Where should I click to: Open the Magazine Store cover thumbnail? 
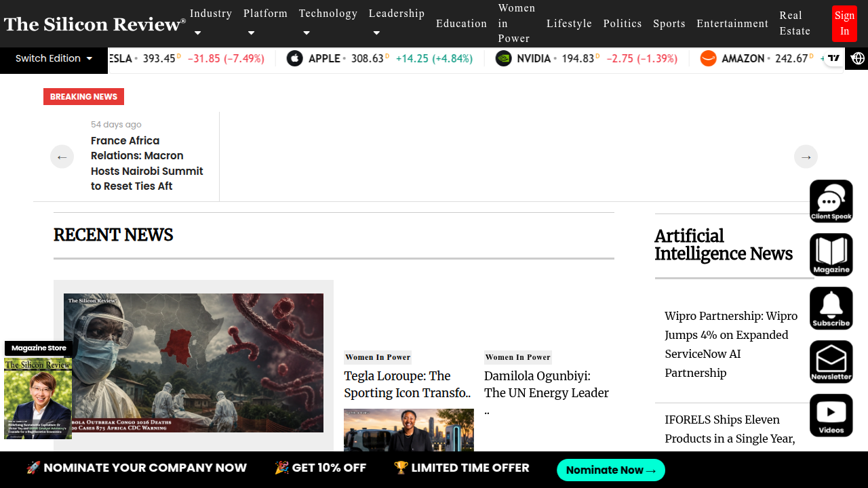click(x=38, y=398)
